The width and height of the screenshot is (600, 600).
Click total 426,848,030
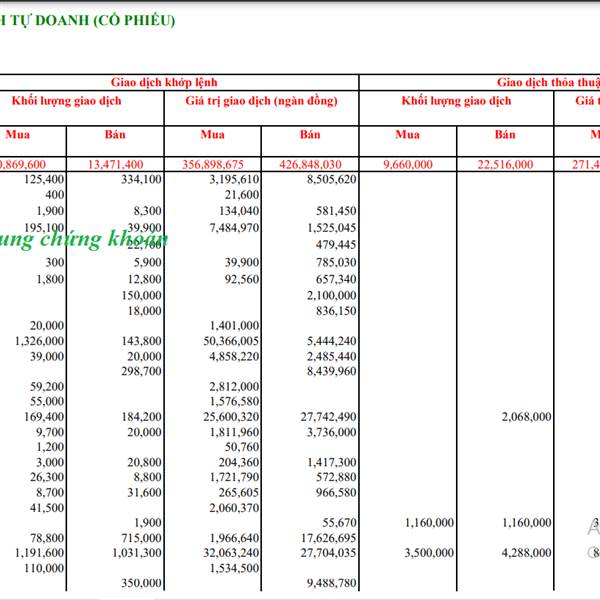[310, 165]
